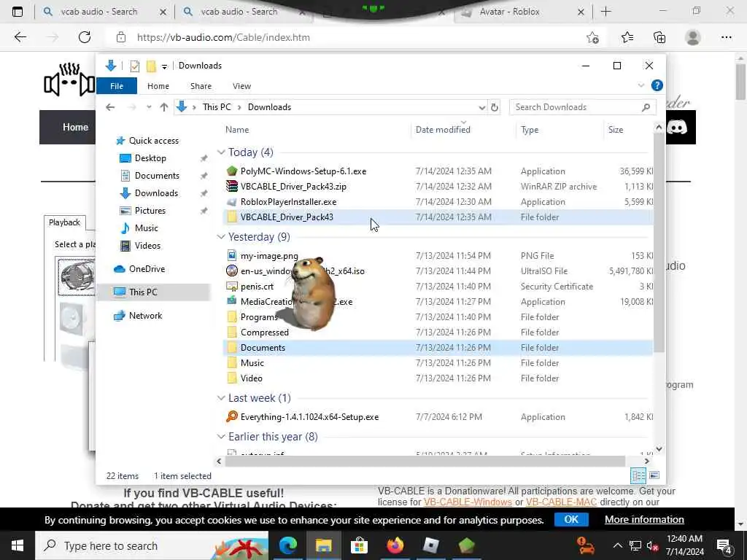
Task: Sort files by the Name column
Action: pyautogui.click(x=237, y=130)
